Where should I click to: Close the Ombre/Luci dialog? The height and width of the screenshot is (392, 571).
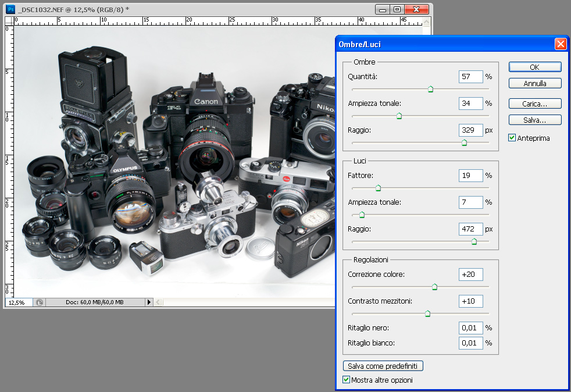pos(561,44)
